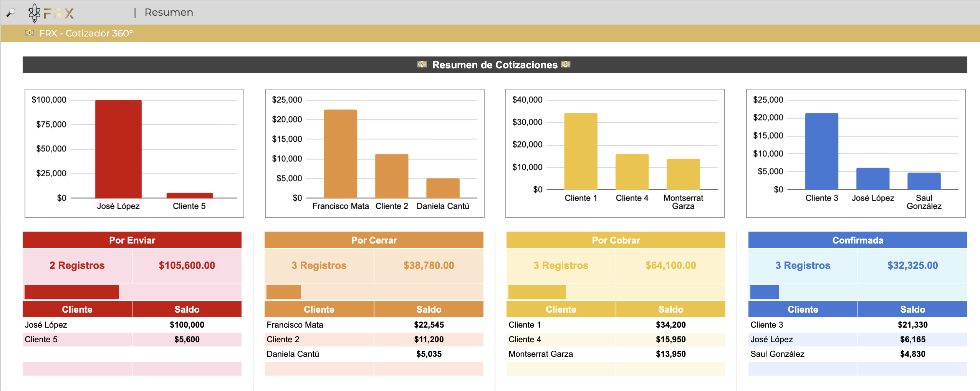Click the Cliente 3 blue chart bar
The width and height of the screenshot is (980, 391).
click(821, 151)
